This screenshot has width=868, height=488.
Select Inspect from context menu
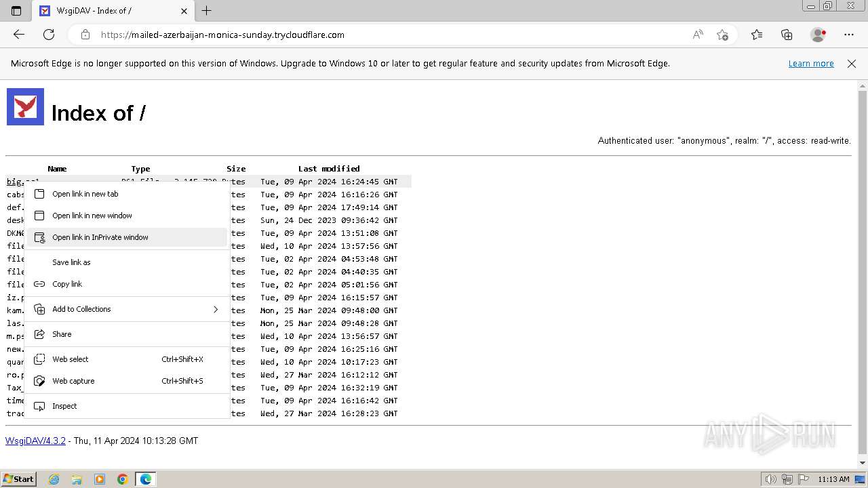[x=127, y=406]
